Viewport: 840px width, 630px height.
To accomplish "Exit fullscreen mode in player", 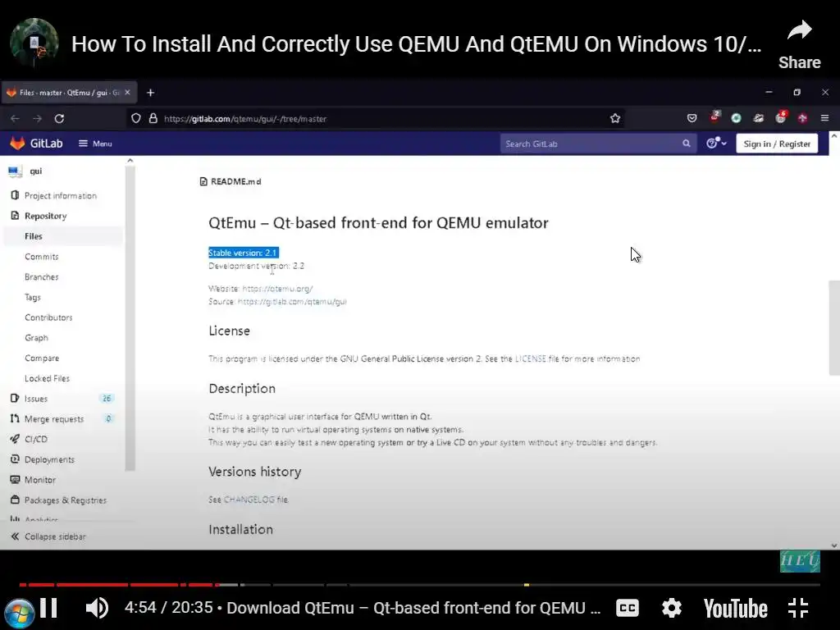I will click(x=798, y=608).
